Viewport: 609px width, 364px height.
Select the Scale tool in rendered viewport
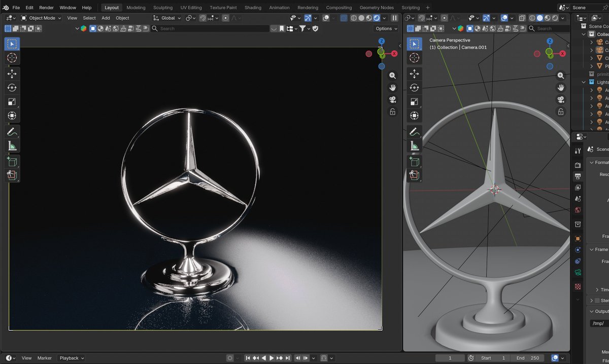point(12,101)
